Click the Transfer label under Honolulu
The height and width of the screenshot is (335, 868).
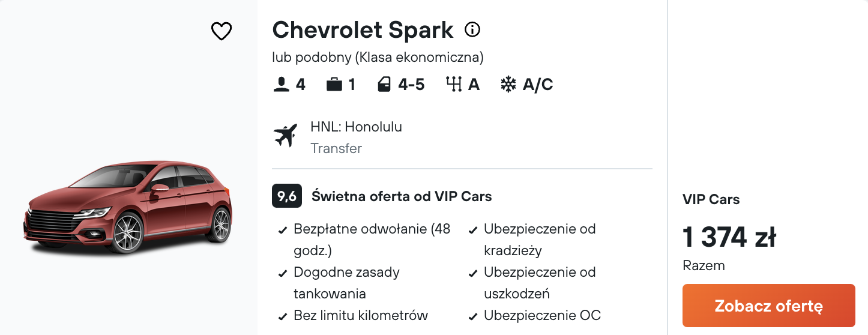click(336, 148)
